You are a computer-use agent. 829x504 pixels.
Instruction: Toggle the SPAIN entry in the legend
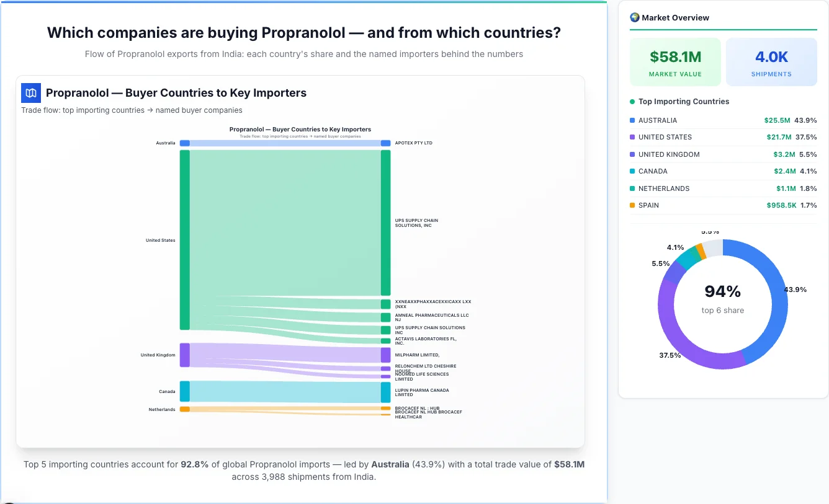pos(723,205)
